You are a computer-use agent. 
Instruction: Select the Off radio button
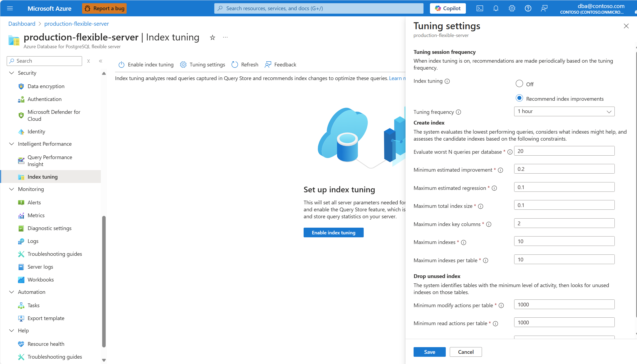coord(519,84)
